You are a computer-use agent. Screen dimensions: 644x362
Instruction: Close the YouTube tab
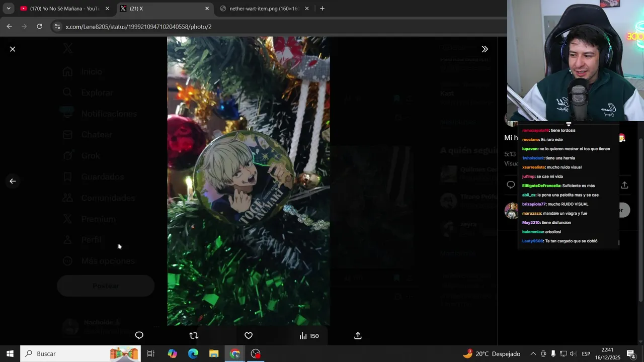pyautogui.click(x=107, y=9)
